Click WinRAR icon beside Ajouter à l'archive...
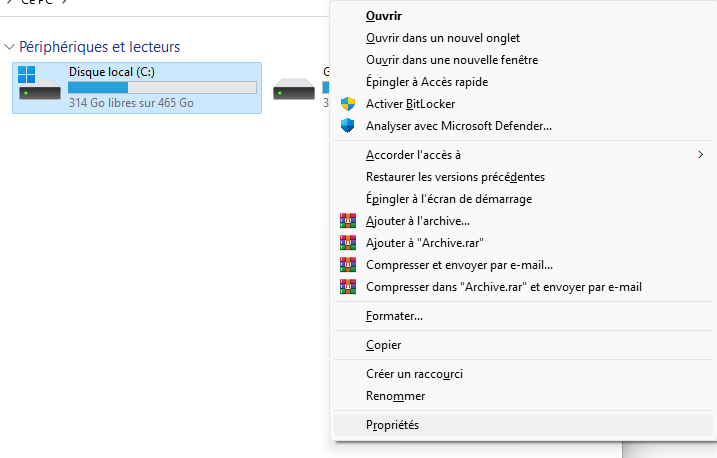 coord(348,221)
